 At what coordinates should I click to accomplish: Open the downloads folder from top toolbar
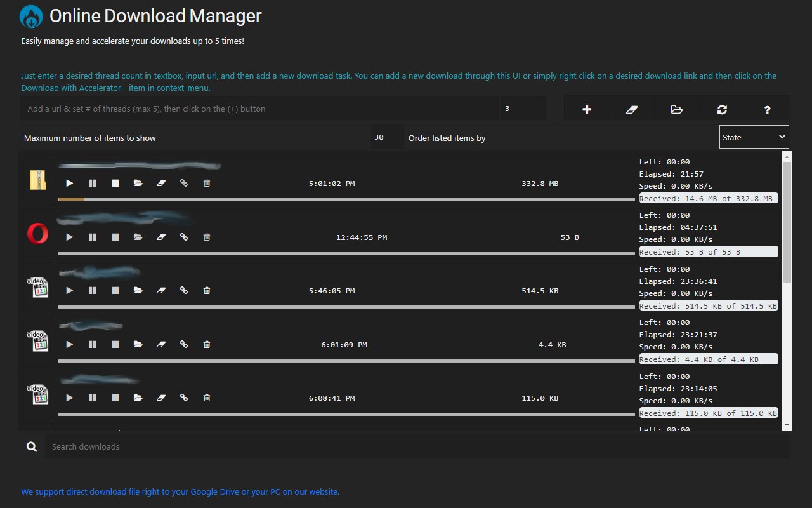tap(676, 109)
